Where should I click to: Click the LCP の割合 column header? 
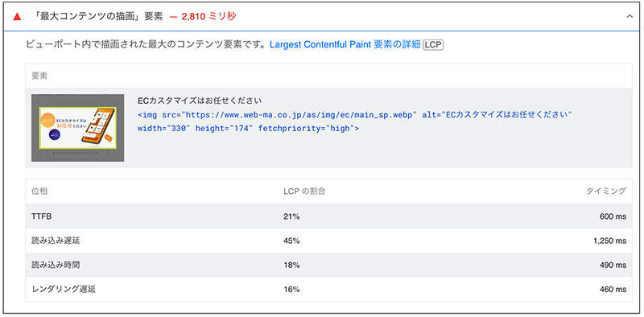tap(305, 191)
